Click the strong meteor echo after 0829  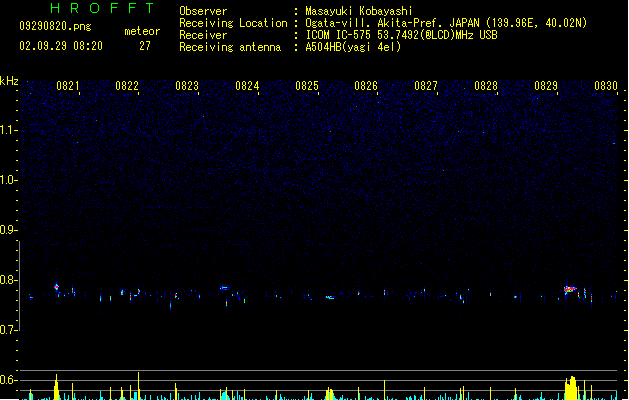pyautogui.click(x=570, y=289)
